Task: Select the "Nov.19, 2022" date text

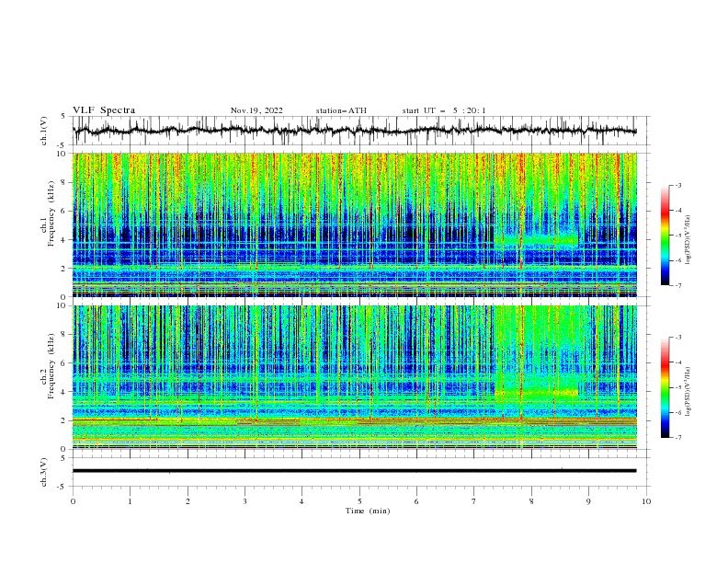Action: click(256, 110)
